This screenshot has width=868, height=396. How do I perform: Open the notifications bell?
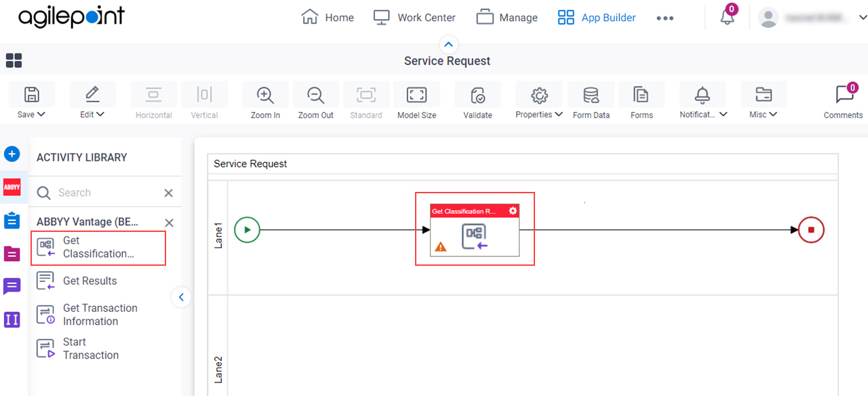pos(728,17)
